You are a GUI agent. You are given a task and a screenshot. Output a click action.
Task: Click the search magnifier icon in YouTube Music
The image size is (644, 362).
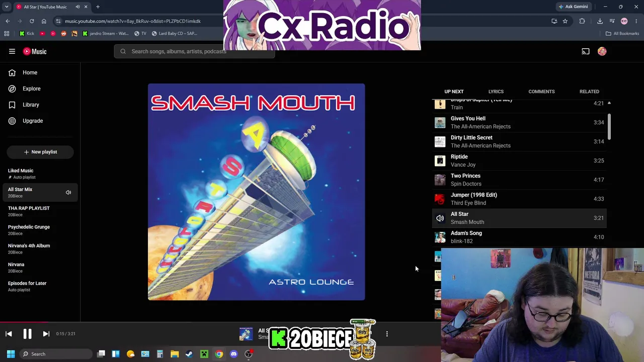(123, 51)
